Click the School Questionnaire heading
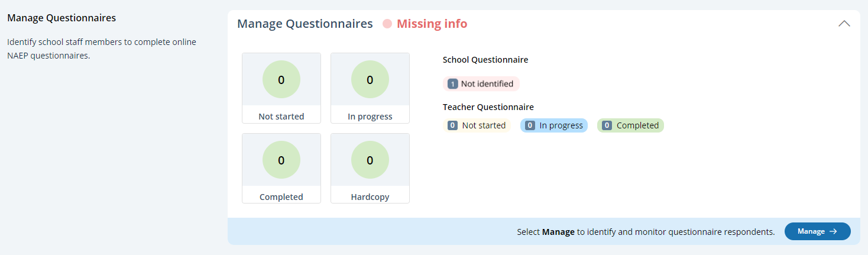This screenshot has height=255, width=868. 485,60
